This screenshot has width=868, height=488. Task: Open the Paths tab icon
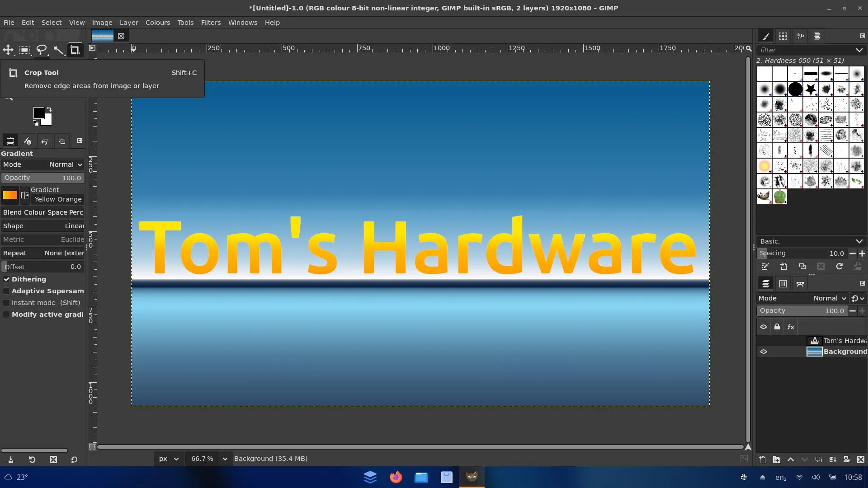point(800,284)
